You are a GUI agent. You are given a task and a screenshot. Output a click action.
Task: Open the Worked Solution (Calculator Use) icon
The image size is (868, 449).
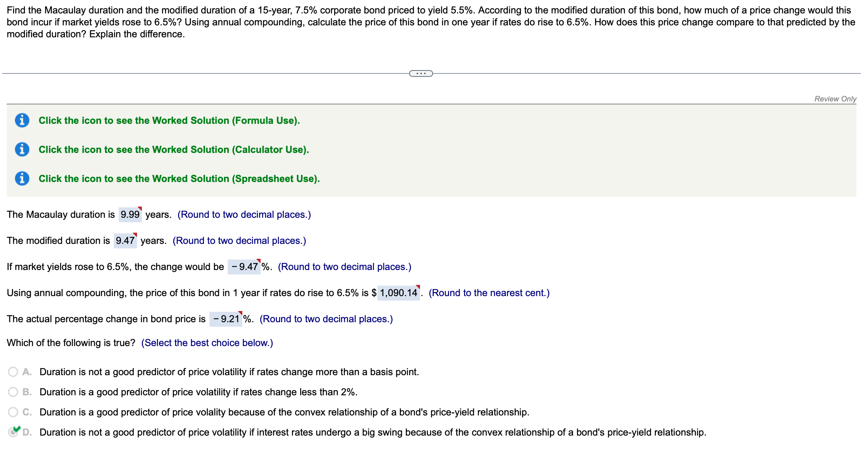[22, 150]
